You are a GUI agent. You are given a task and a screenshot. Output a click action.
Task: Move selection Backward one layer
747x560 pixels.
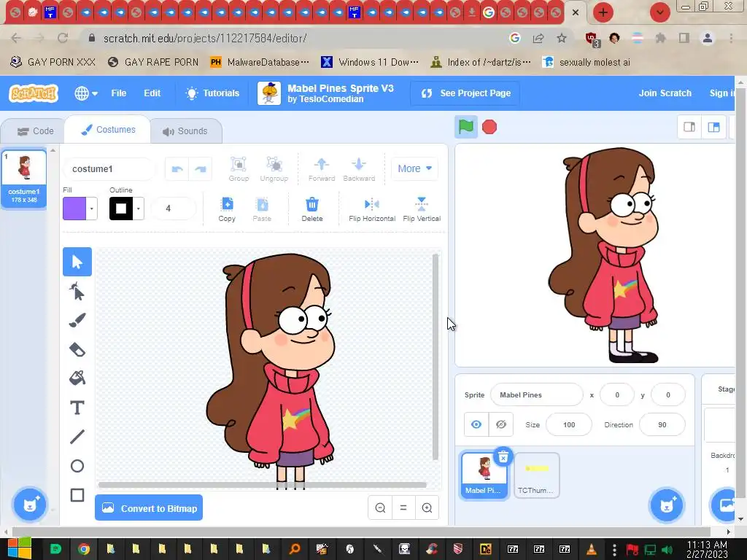tap(359, 169)
